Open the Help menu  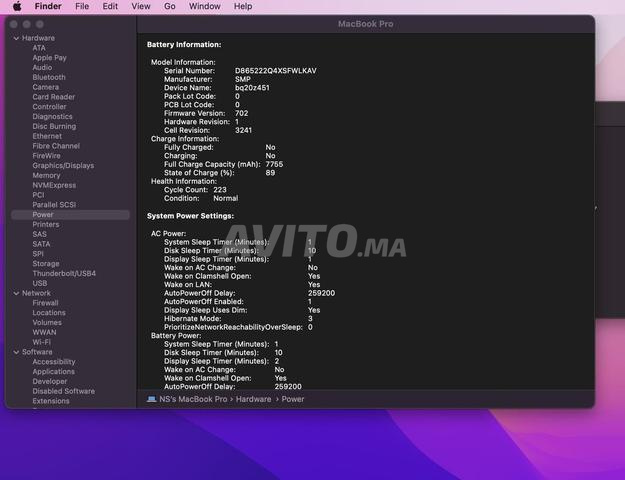(x=243, y=6)
